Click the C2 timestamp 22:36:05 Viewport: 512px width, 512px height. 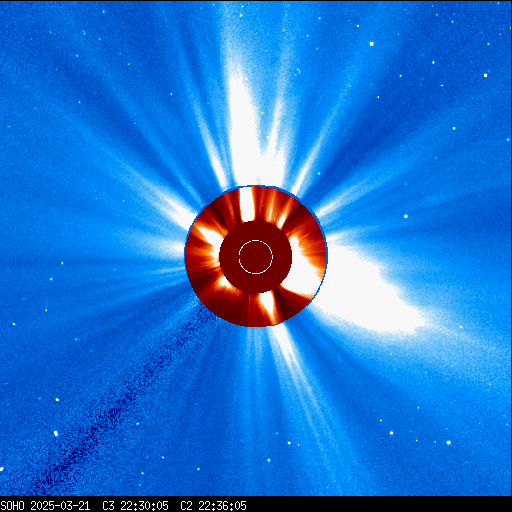[x=222, y=506]
